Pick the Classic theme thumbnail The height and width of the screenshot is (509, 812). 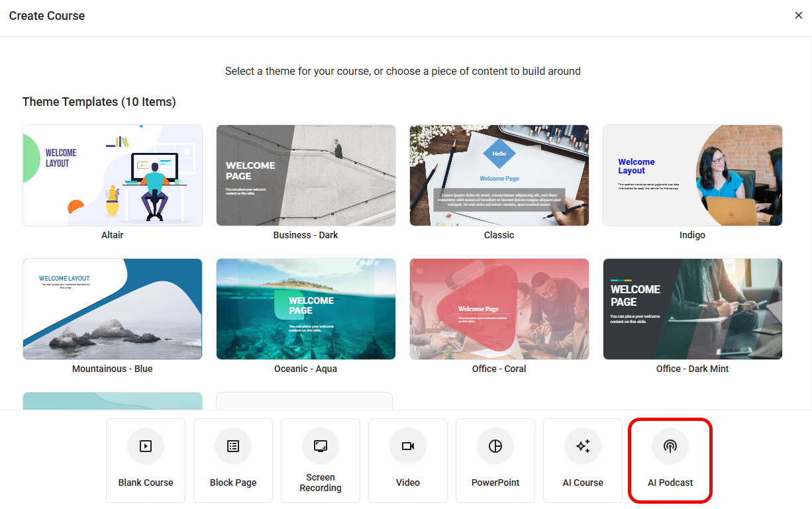click(x=499, y=175)
